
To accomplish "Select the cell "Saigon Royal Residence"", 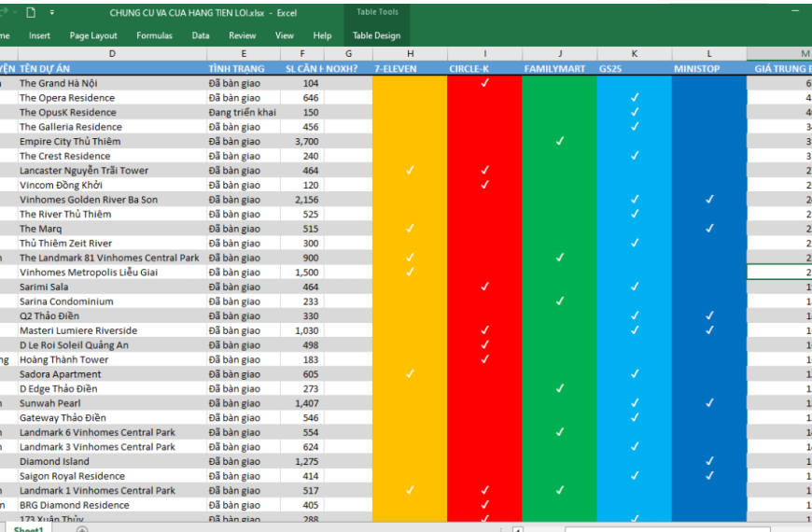I will click(x=112, y=476).
